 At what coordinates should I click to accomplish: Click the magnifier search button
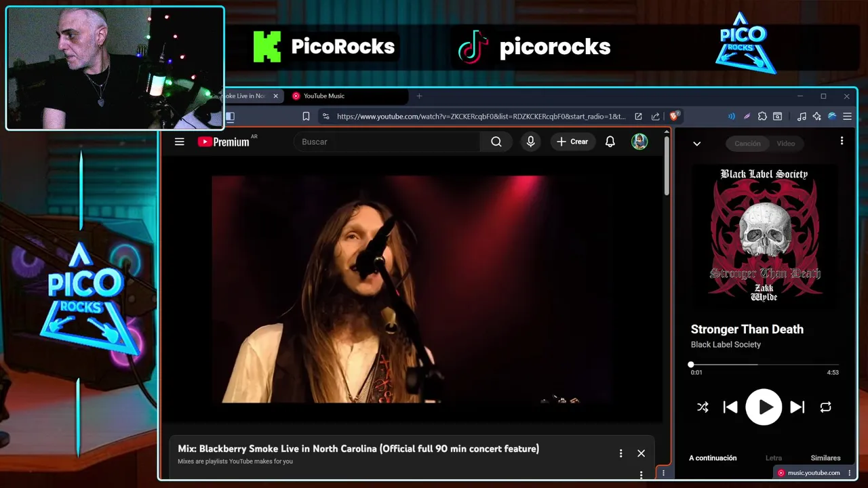(496, 142)
